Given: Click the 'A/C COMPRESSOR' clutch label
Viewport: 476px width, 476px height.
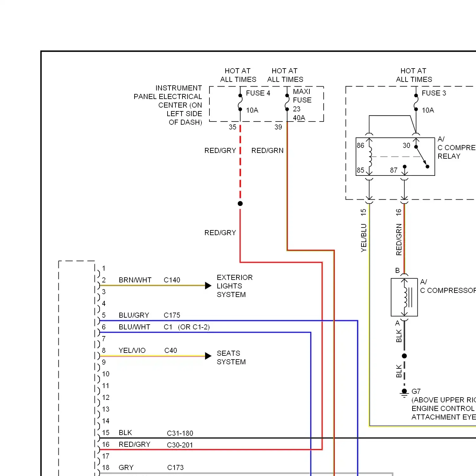Looking at the screenshot, I should (x=448, y=286).
